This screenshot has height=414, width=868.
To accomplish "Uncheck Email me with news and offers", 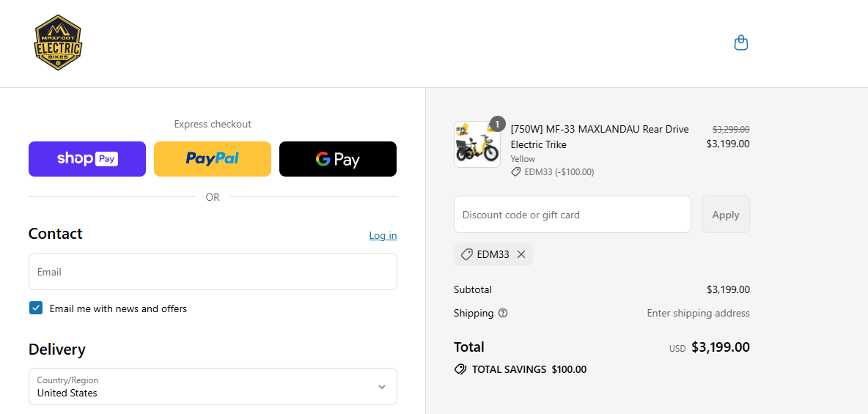I will 36,308.
